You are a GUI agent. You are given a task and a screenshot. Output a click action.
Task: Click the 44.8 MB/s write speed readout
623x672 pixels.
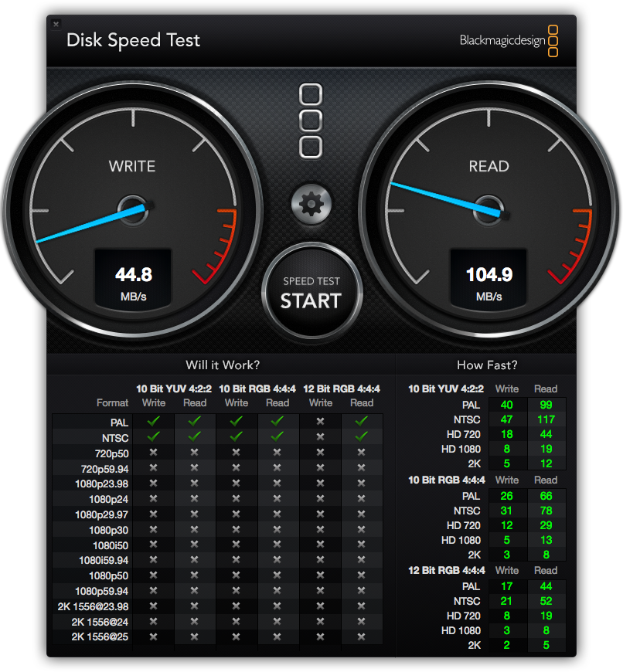click(134, 279)
